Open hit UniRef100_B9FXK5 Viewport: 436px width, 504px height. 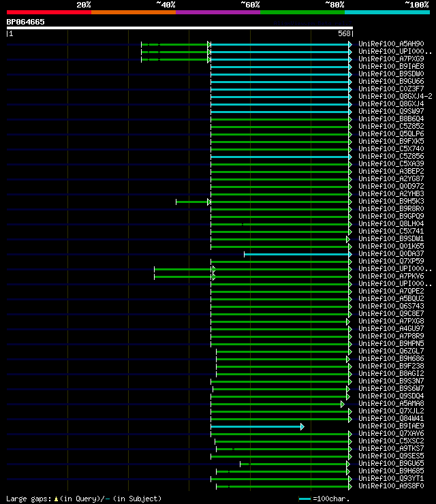click(391, 141)
